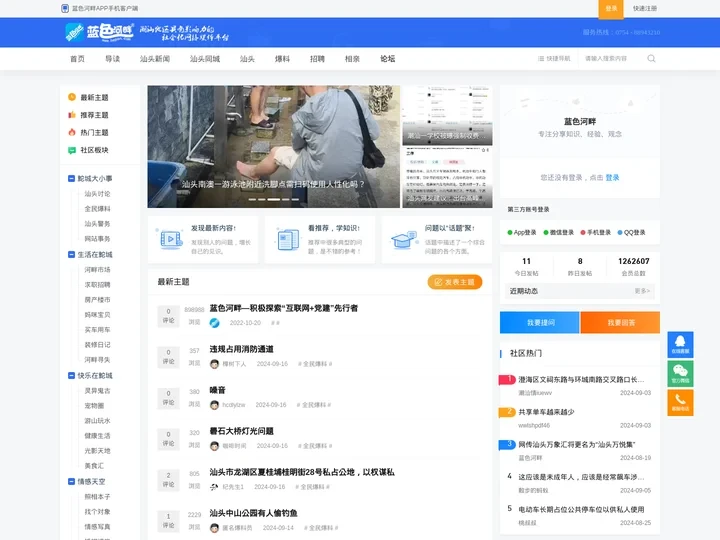Open 论坛 nav item
The image size is (720, 540).
[388, 59]
